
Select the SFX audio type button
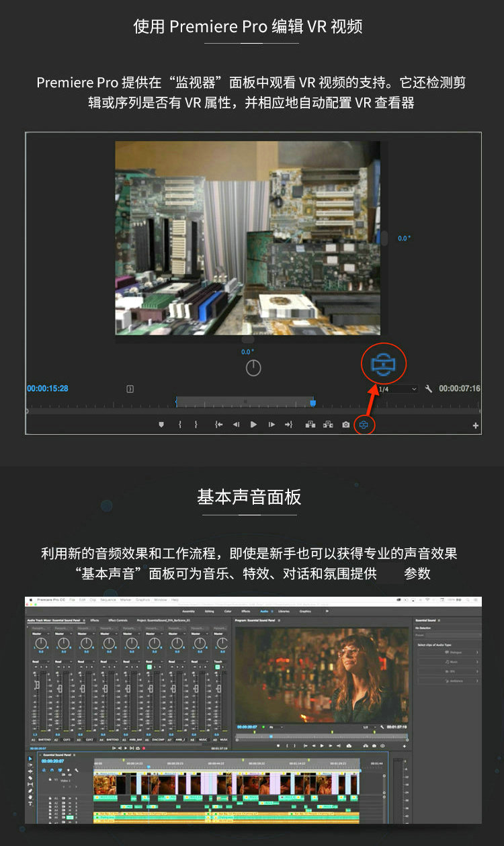tap(448, 671)
